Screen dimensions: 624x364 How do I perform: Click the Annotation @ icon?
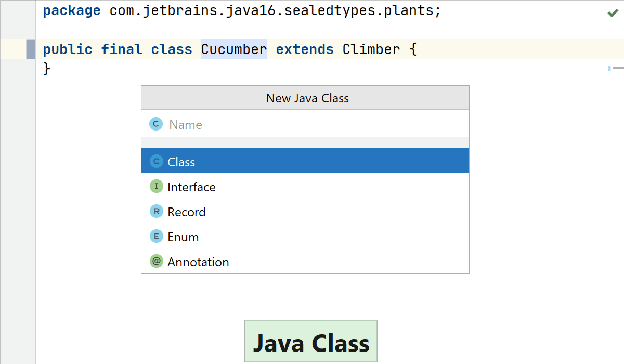155,261
